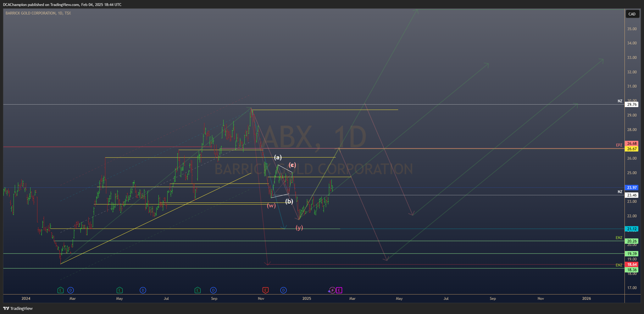The width and height of the screenshot is (644, 314).
Task: Click the 2025 label on the time axis
Action: [307, 299]
